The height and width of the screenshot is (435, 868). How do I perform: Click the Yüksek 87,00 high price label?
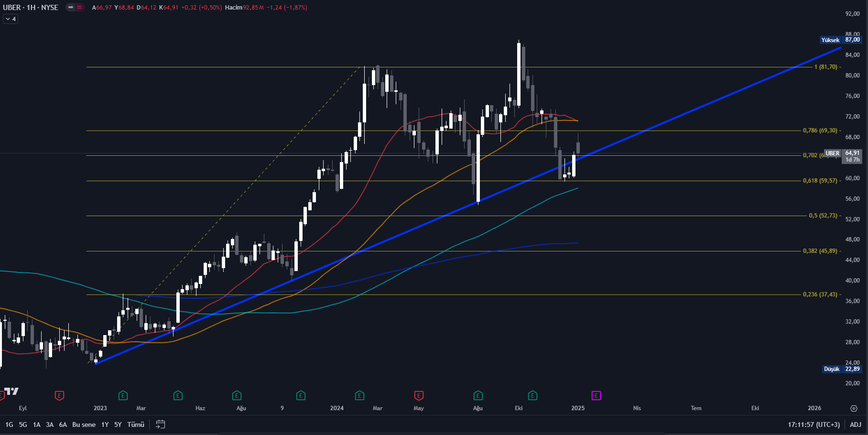click(x=841, y=40)
